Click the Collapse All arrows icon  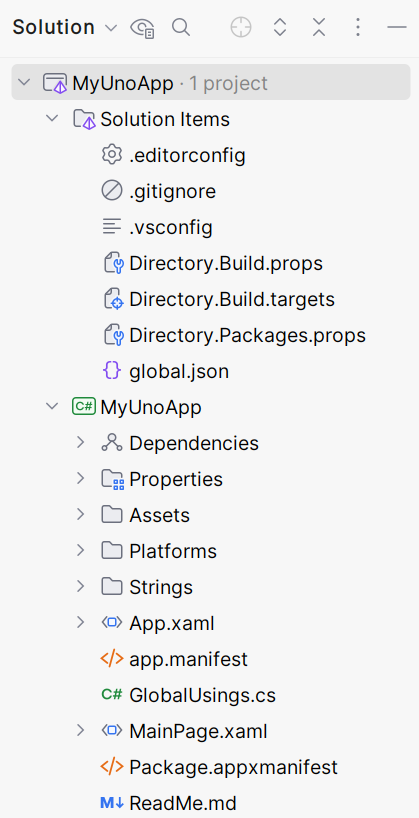point(319,27)
